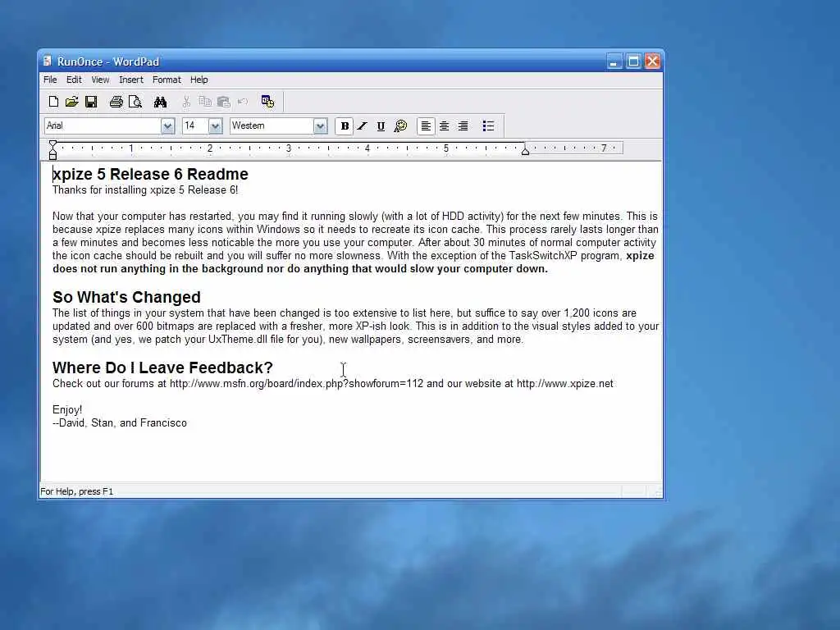Click inside the font size field

195,126
